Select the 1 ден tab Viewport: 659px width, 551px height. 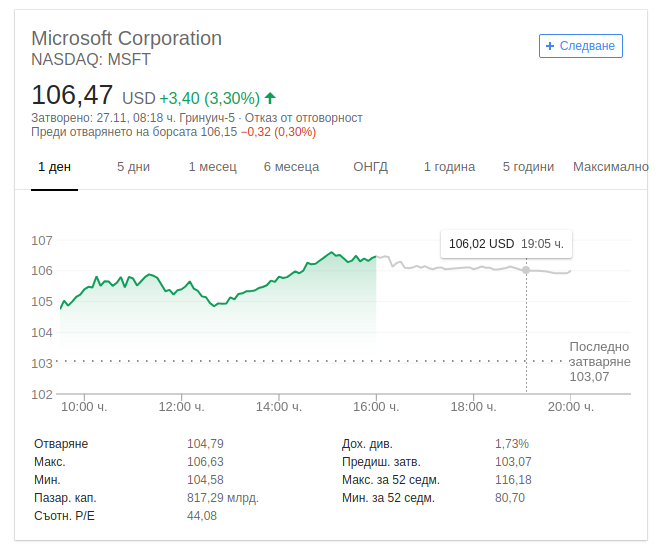tap(54, 167)
